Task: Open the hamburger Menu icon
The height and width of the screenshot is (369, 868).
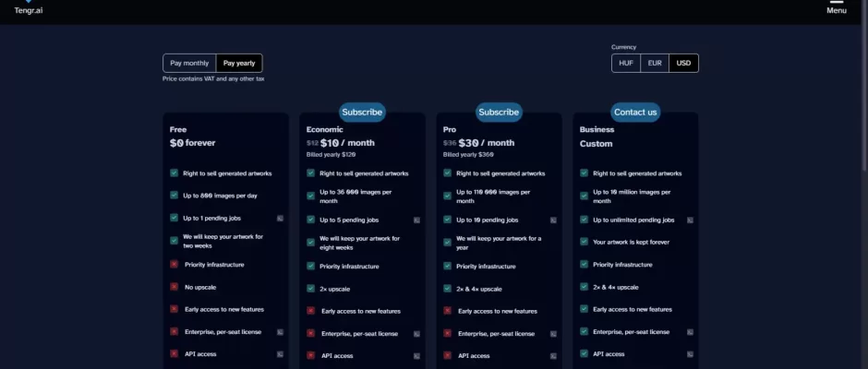Action: [x=837, y=2]
